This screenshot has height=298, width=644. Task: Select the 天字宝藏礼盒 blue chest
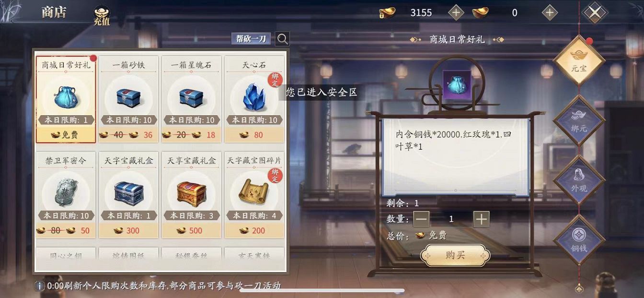pos(128,195)
